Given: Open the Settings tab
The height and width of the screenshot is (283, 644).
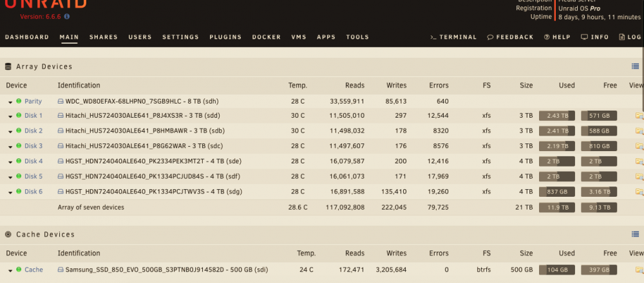Looking at the screenshot, I should point(181,37).
